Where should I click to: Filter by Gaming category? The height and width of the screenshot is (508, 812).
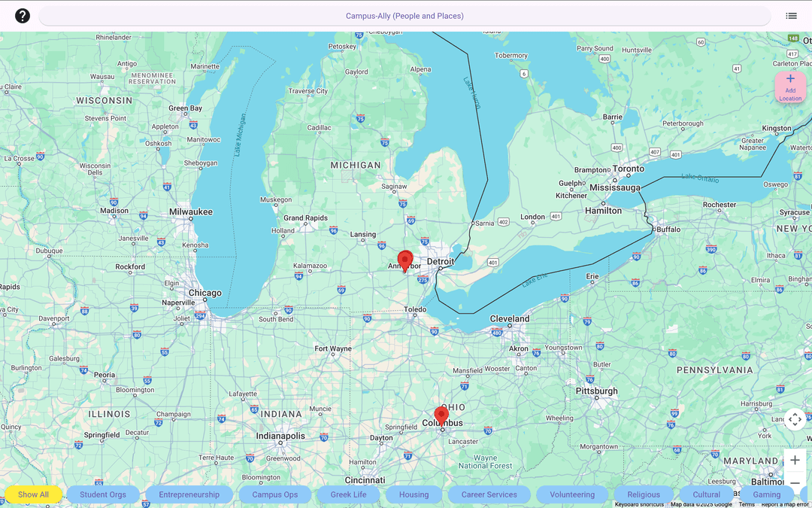point(767,494)
